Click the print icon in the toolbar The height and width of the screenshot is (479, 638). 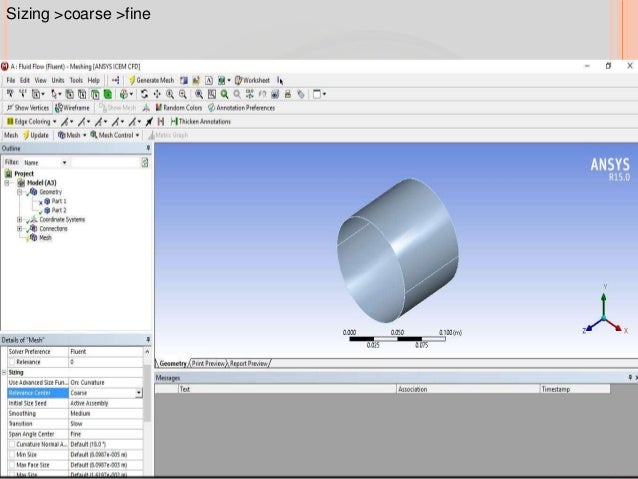coord(288,94)
